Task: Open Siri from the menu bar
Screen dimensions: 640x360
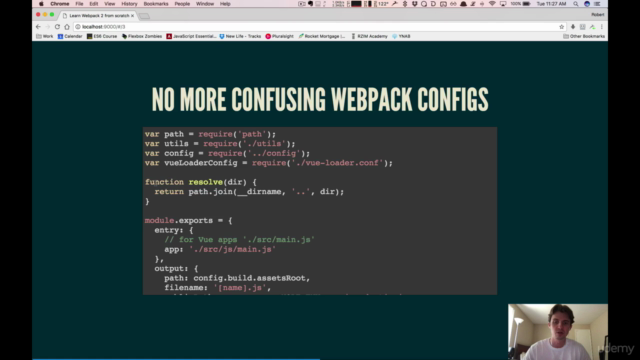Action: 587,4
